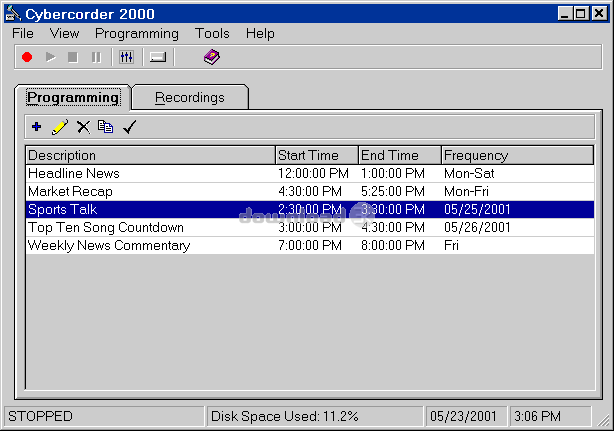Open the purple help book icon

212,57
